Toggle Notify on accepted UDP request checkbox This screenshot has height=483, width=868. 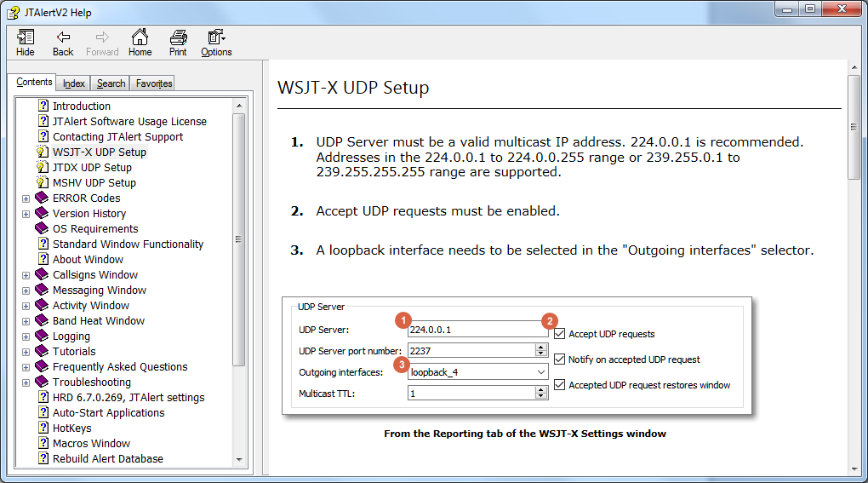coord(560,359)
